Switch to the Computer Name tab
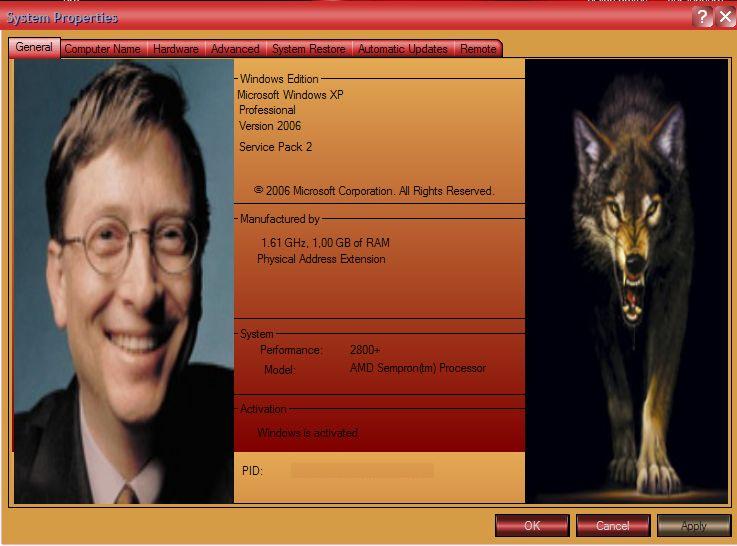The height and width of the screenshot is (546, 737). [102, 49]
